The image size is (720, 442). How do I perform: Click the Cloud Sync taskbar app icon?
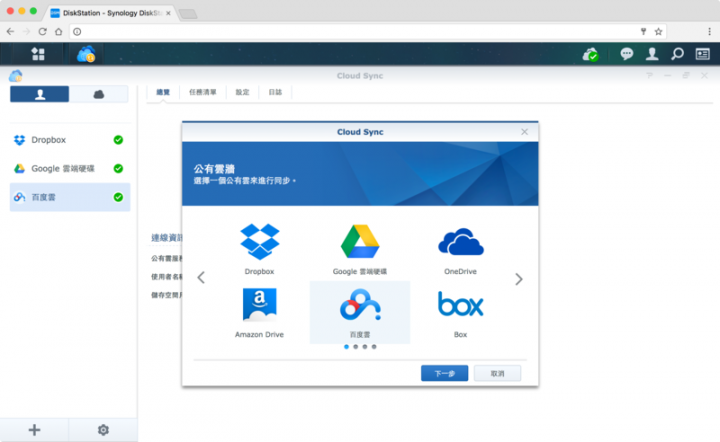coord(86,54)
